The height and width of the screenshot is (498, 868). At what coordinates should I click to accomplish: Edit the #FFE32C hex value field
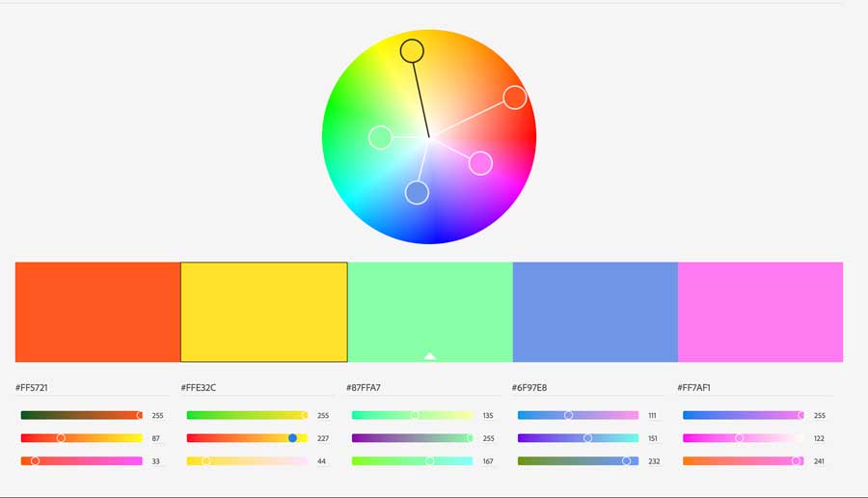pyautogui.click(x=199, y=388)
